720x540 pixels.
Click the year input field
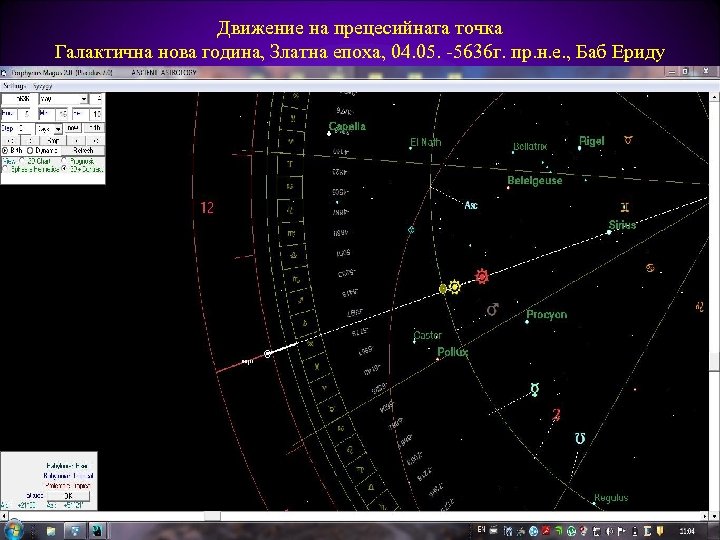coord(16,99)
